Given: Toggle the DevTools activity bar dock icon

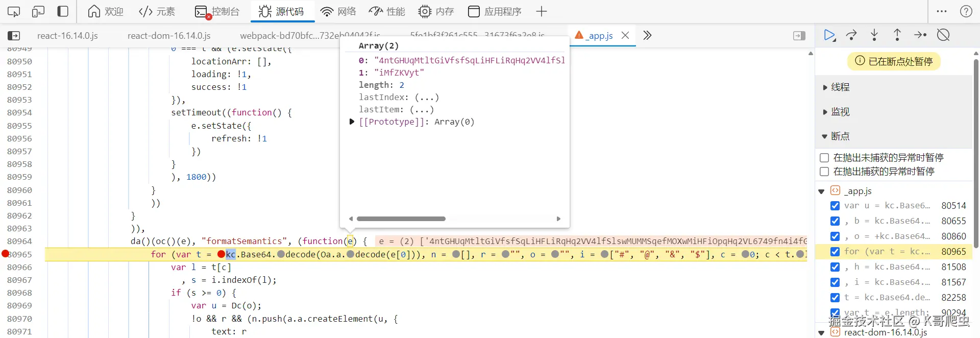Looking at the screenshot, I should 63,11.
